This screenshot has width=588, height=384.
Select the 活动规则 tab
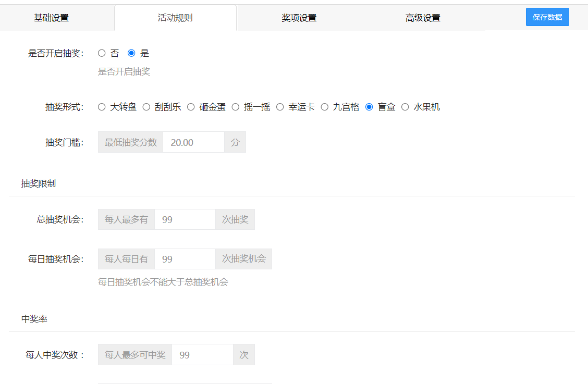[x=175, y=17]
